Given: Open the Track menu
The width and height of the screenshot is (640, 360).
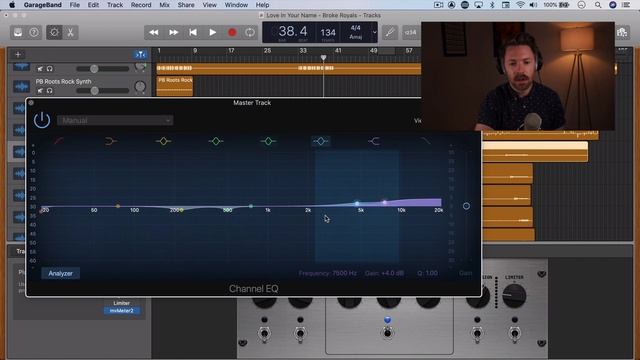Looking at the screenshot, I should tap(115, 5).
